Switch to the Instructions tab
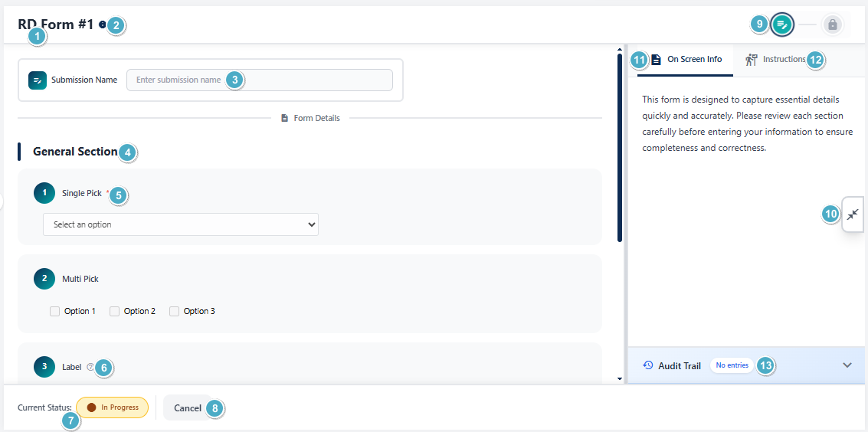Screen dimensions: 868x432 click(x=775, y=59)
